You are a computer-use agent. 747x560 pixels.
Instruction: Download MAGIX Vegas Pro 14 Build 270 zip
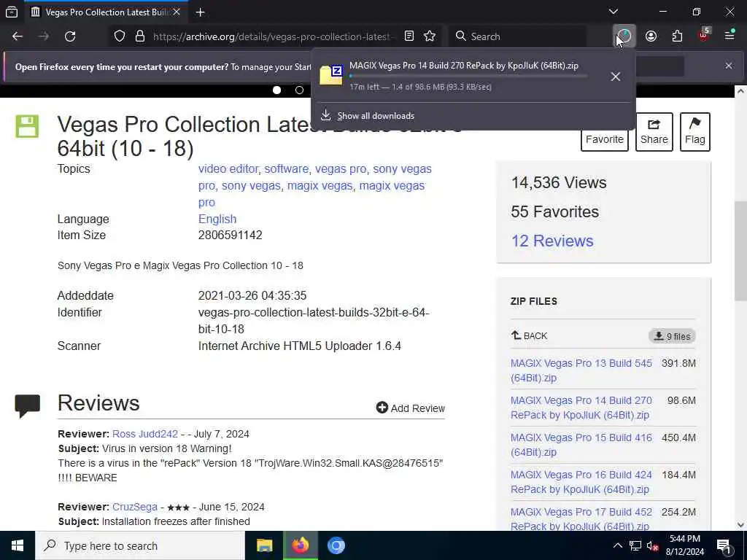581,408
